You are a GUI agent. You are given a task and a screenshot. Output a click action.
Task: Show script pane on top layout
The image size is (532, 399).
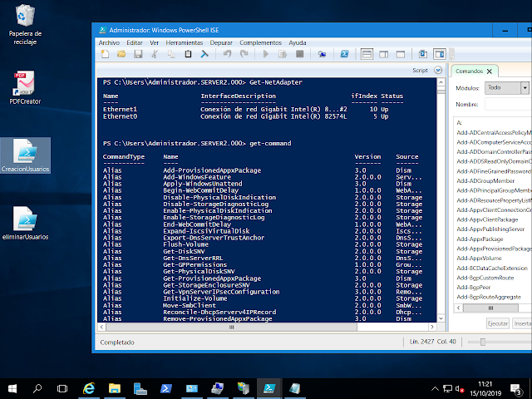click(367, 54)
